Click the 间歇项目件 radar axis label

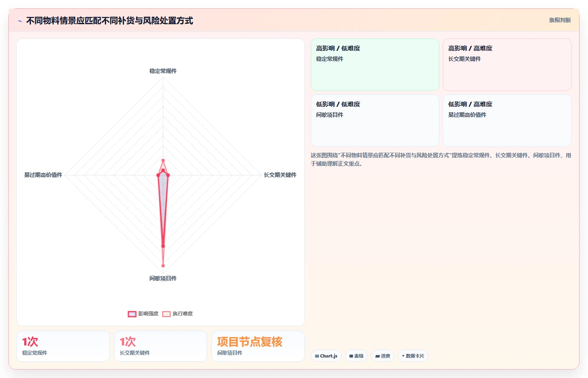(163, 278)
